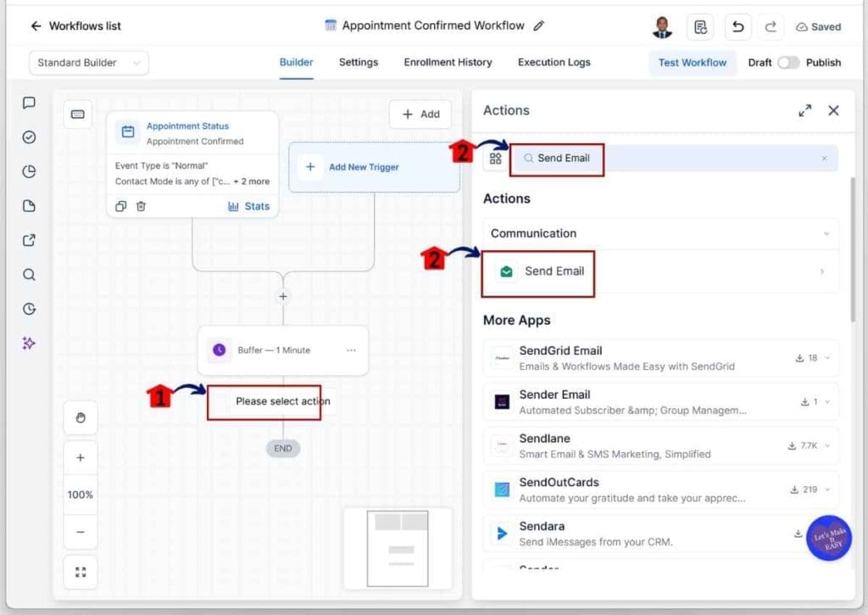868x615 pixels.
Task: Click Test Workflow button
Action: (x=692, y=63)
